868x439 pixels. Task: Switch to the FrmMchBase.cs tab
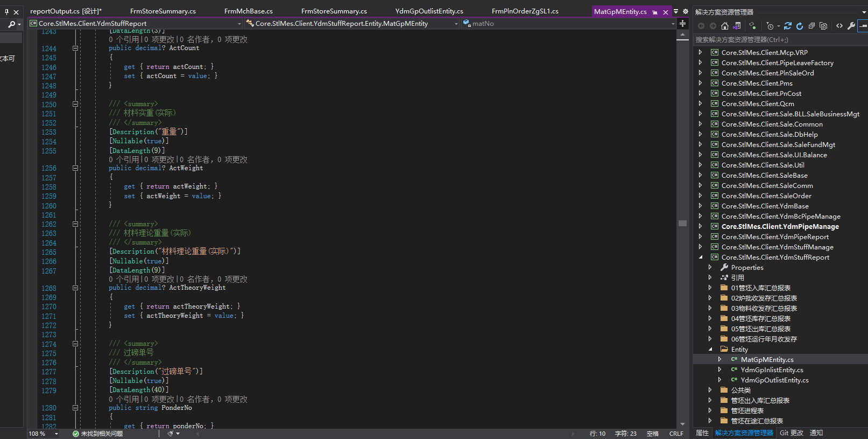tap(248, 11)
